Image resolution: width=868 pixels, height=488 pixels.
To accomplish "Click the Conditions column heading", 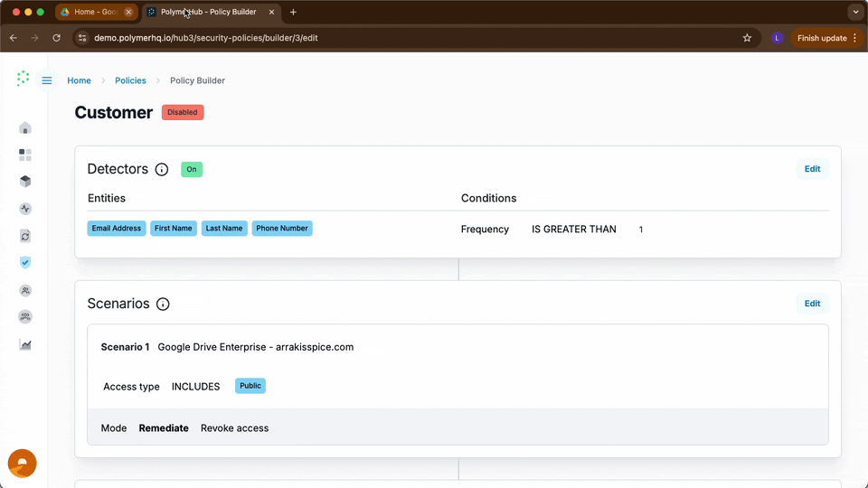I will (x=489, y=199).
